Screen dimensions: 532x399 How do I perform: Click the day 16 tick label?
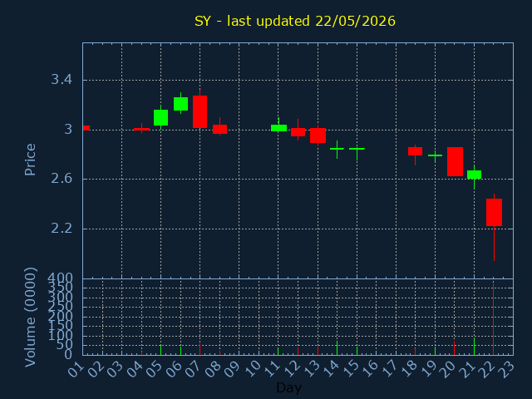pos(370,369)
